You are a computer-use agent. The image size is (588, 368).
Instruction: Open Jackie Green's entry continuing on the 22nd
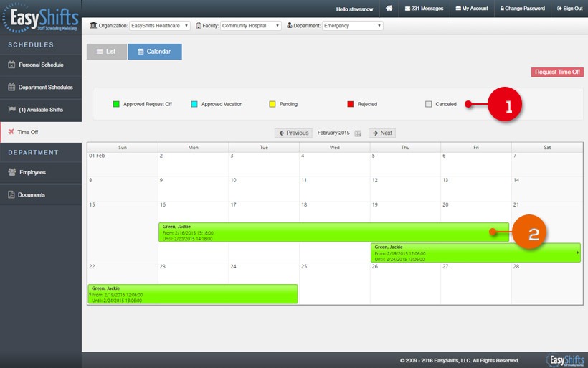[x=193, y=294]
